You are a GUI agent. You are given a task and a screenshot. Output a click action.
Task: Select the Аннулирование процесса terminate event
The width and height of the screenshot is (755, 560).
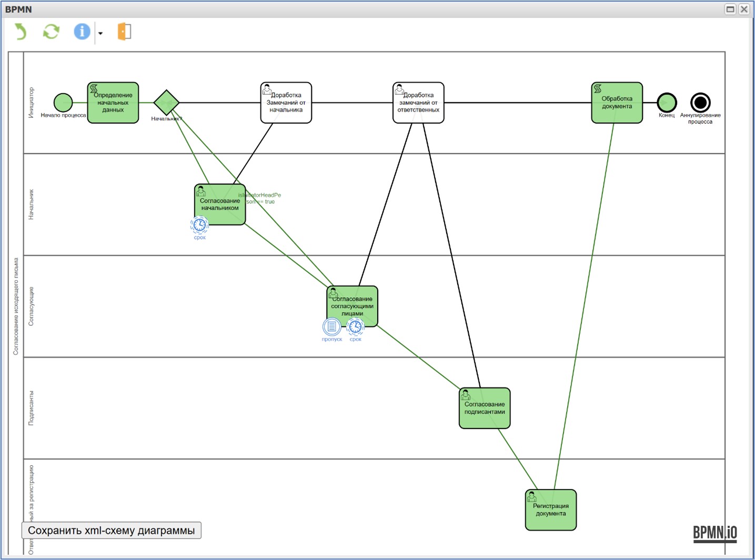(700, 103)
